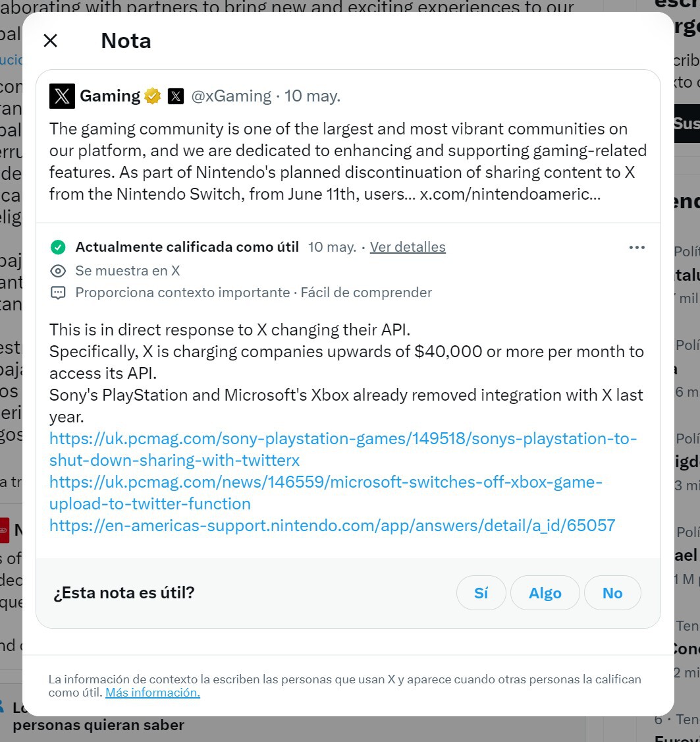The width and height of the screenshot is (700, 742).
Task: Click the Gaming account name
Action: 109,96
